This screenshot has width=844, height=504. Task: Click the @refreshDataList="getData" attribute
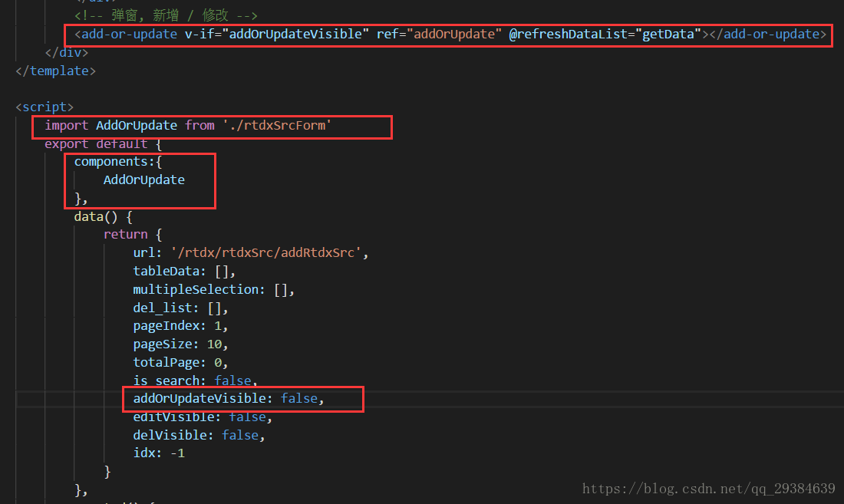pos(605,35)
